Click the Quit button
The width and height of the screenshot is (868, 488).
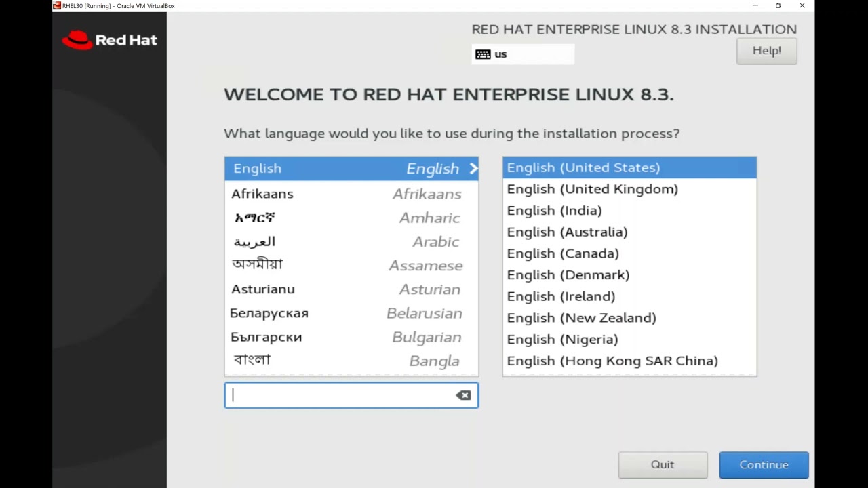click(x=663, y=465)
